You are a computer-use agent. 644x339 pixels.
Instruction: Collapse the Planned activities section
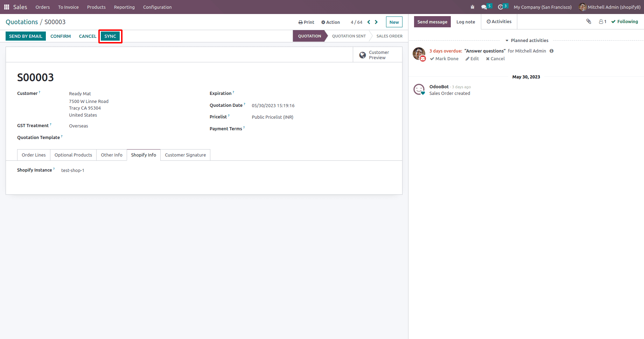pos(527,41)
